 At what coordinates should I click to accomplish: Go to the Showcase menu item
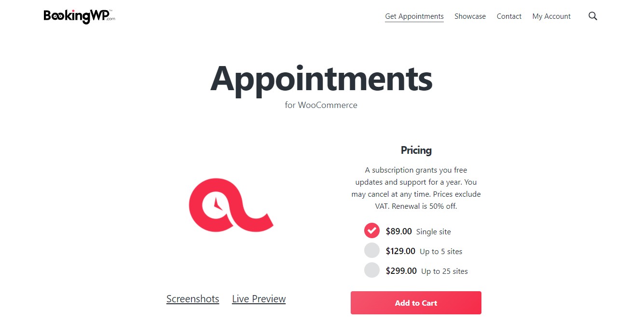[x=470, y=16]
